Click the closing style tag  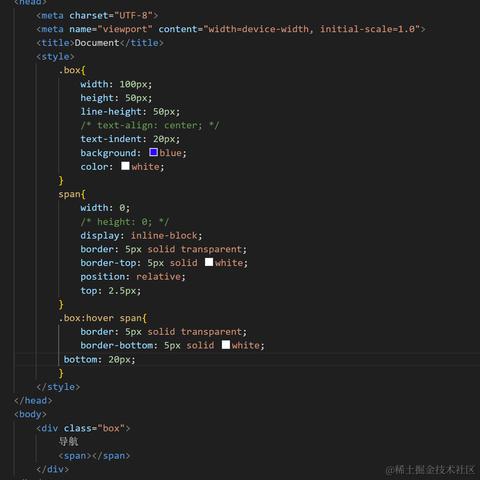coord(58,387)
